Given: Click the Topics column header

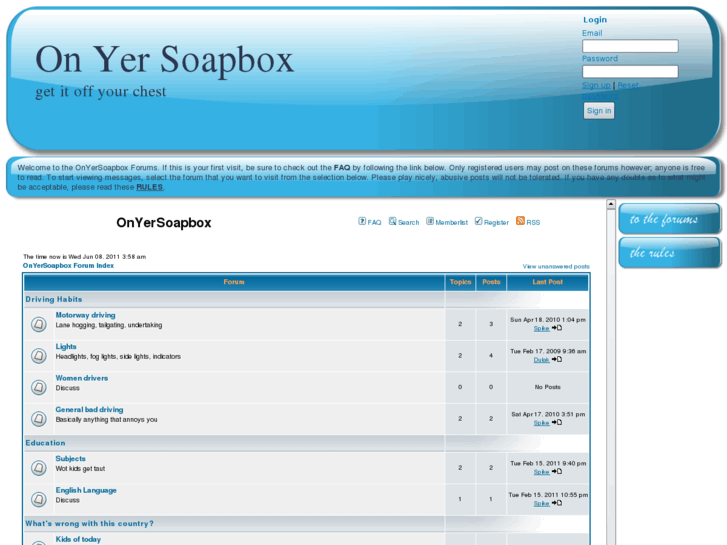Looking at the screenshot, I should [460, 282].
